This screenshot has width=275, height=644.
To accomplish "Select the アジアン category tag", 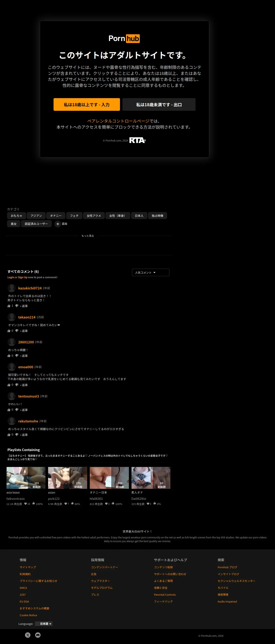I will (36, 216).
